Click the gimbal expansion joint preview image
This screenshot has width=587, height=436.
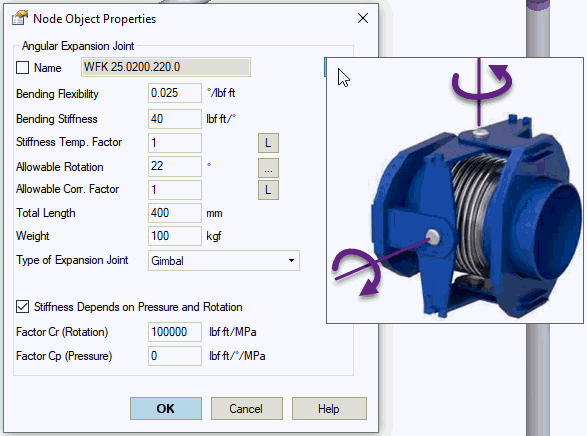[x=455, y=190]
